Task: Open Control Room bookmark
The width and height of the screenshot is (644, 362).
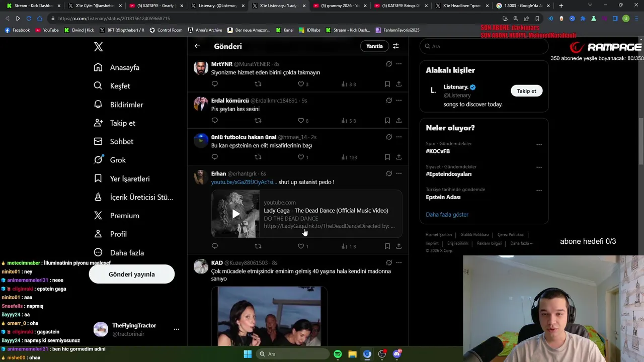Action: [166, 30]
